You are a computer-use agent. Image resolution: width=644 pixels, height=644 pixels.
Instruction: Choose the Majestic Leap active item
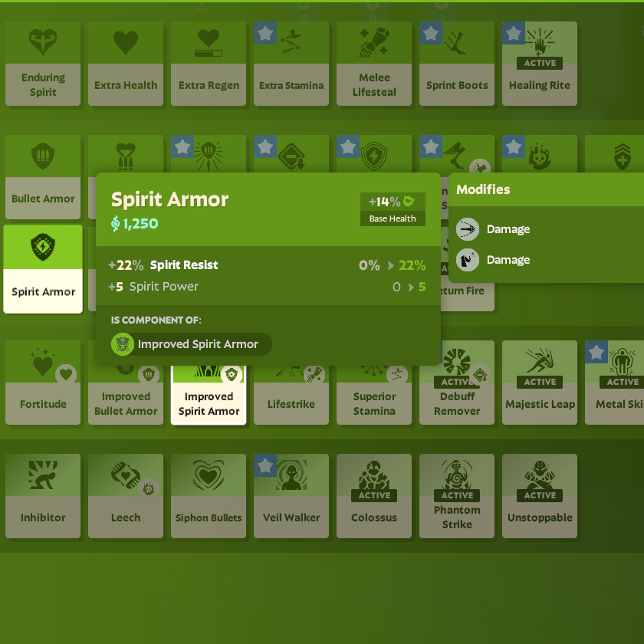pyautogui.click(x=540, y=382)
